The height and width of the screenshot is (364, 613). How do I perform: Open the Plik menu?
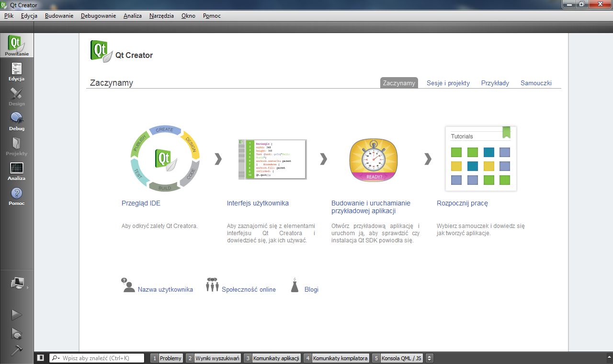(x=9, y=16)
